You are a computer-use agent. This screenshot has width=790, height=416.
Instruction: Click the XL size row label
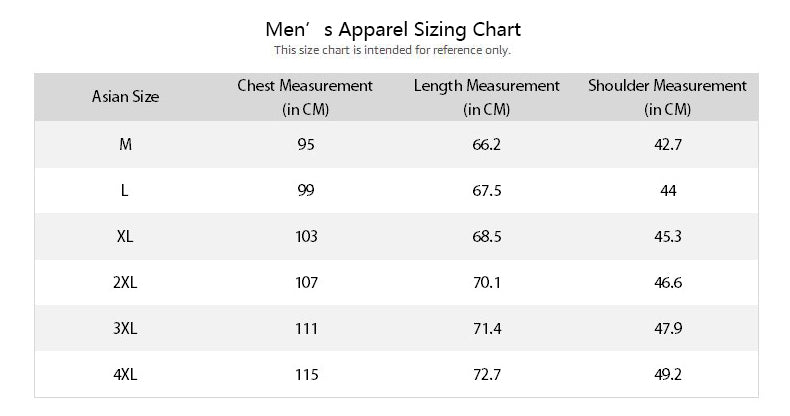[125, 237]
